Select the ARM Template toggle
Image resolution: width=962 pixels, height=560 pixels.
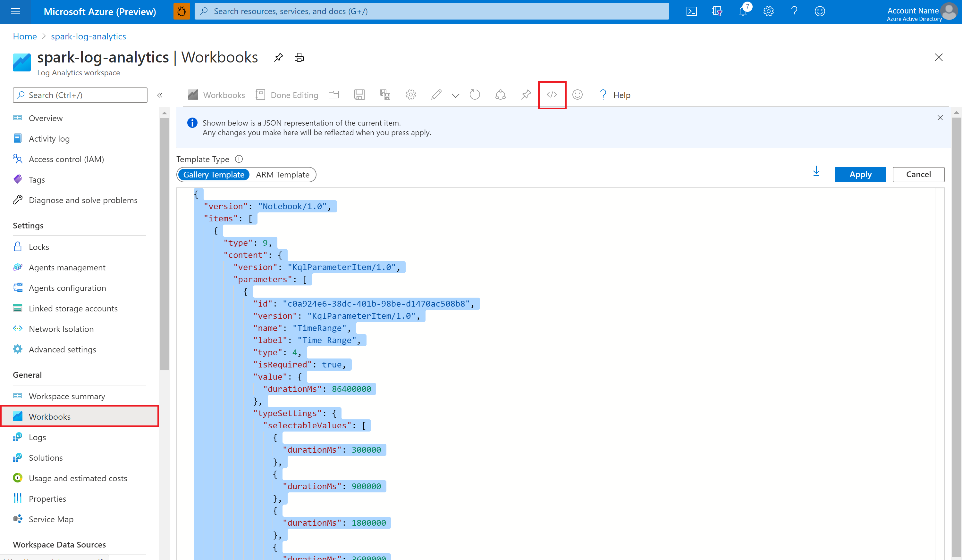coord(282,175)
